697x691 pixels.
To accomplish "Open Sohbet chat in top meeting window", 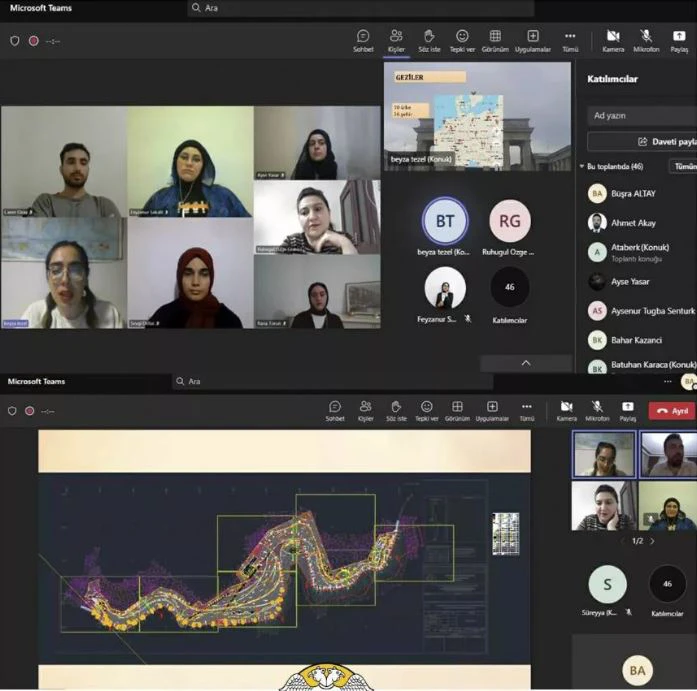I will click(x=363, y=41).
